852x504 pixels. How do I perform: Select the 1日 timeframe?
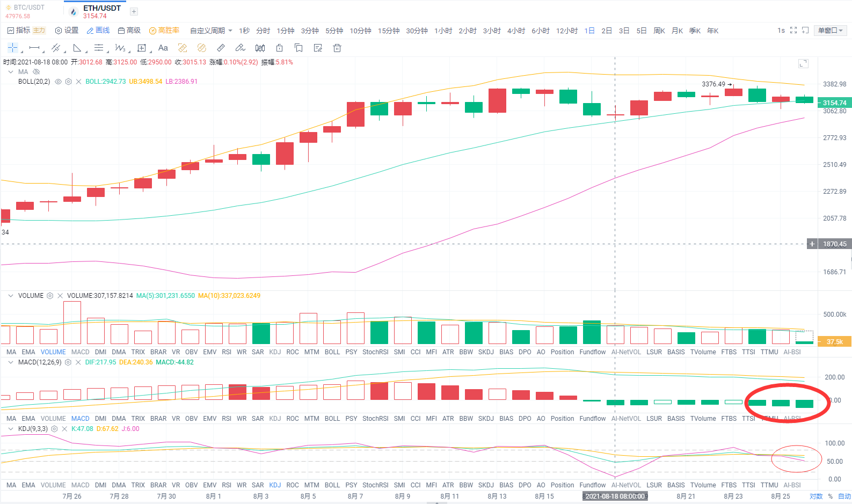pyautogui.click(x=589, y=31)
